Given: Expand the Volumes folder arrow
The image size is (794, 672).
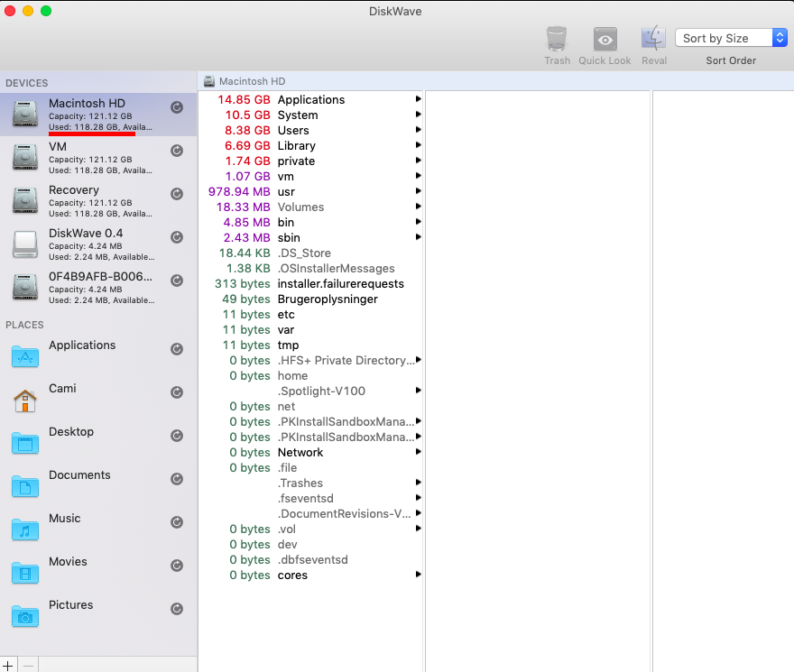Looking at the screenshot, I should [x=419, y=207].
